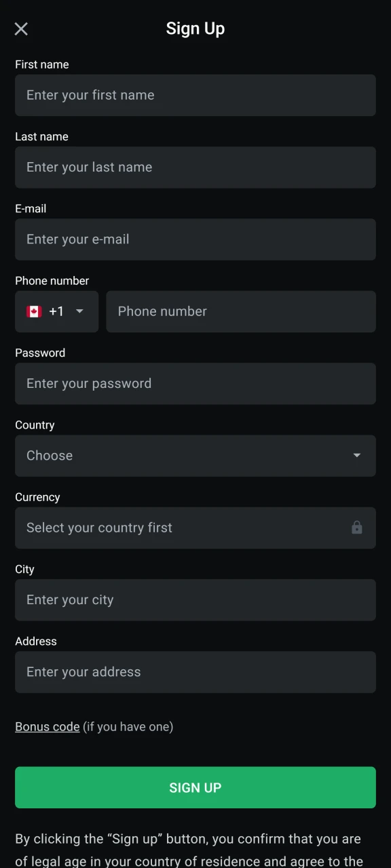Click the Sign Up title text
391x868 pixels.
(x=195, y=28)
